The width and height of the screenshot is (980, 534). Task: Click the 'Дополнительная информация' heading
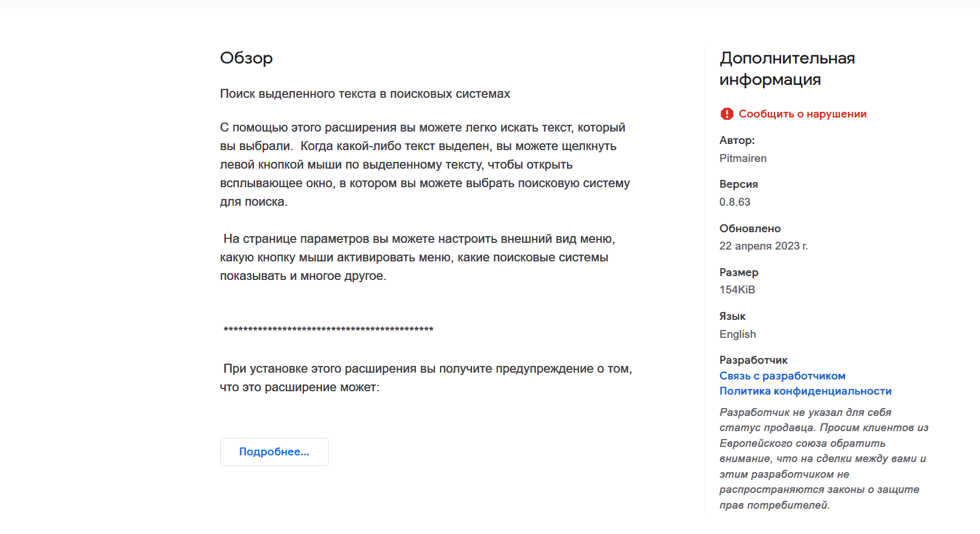point(787,69)
